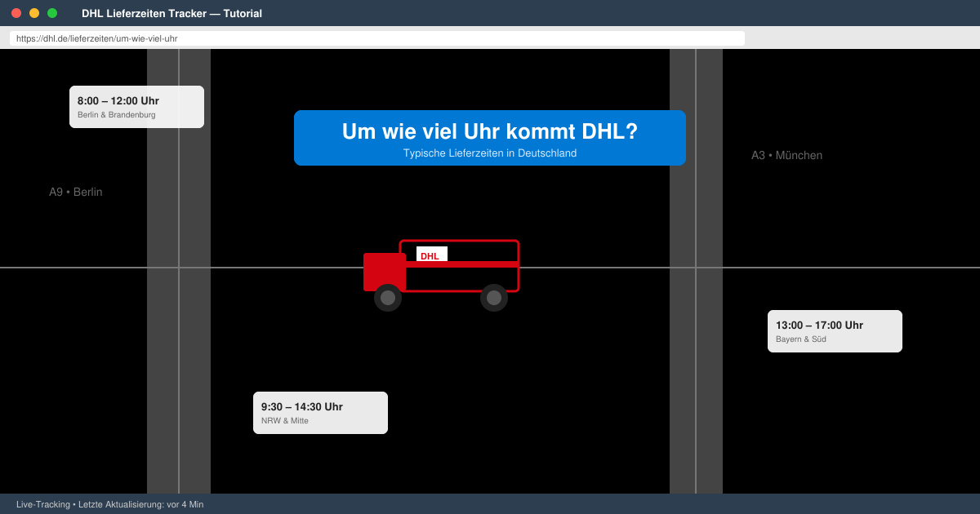980x514 pixels.
Task: Open the 8:00 – 12:00 Uhr card
Action: tap(136, 107)
